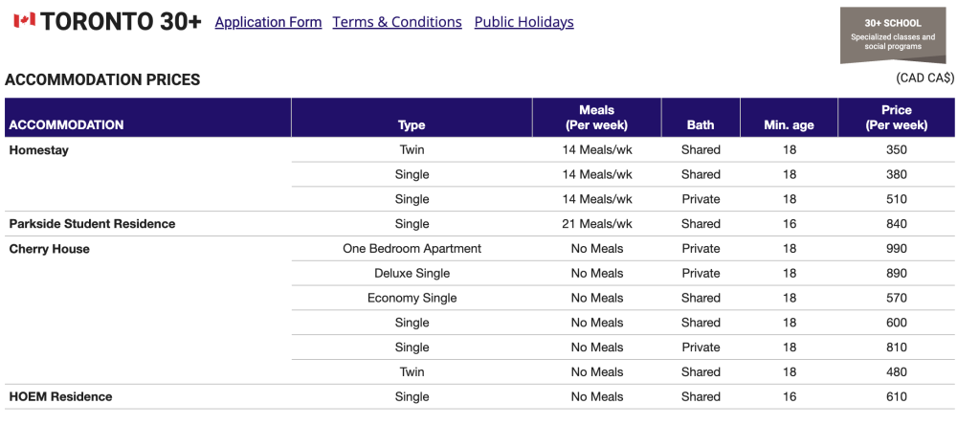Screen dimensions: 980x426
Task: Click the Accommodation column header
Action: pos(66,124)
